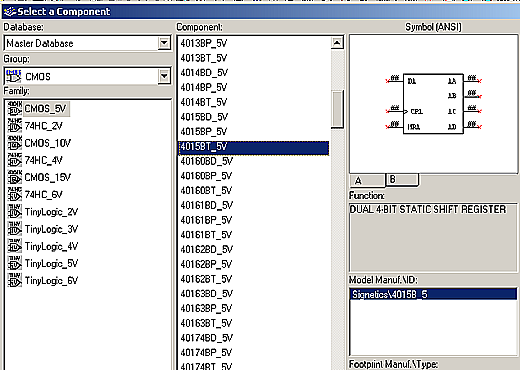Select component 40161BP_5V
This screenshot has height=370, width=520.
(206, 220)
